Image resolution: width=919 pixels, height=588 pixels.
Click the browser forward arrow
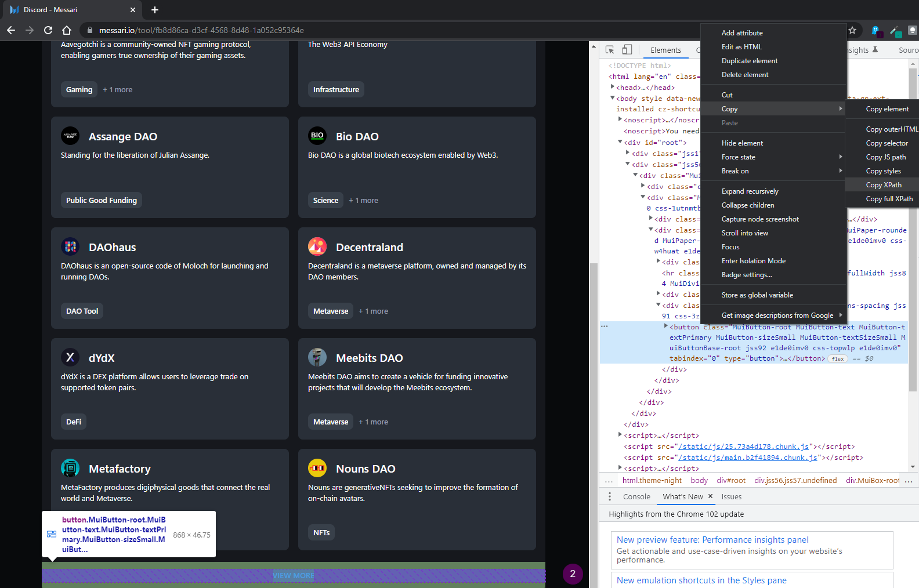click(30, 30)
